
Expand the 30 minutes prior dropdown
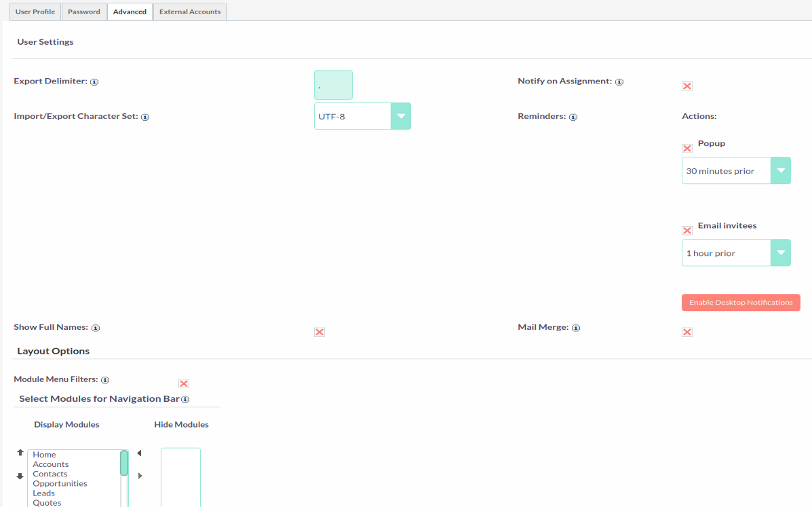coord(736,171)
